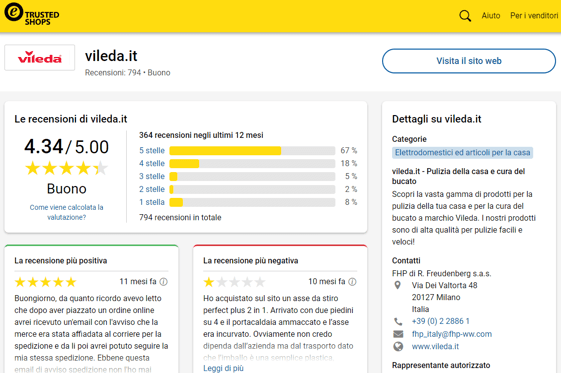This screenshot has width=561, height=373.
Task: Click the 67 % five-star rating bar
Action: (x=252, y=151)
